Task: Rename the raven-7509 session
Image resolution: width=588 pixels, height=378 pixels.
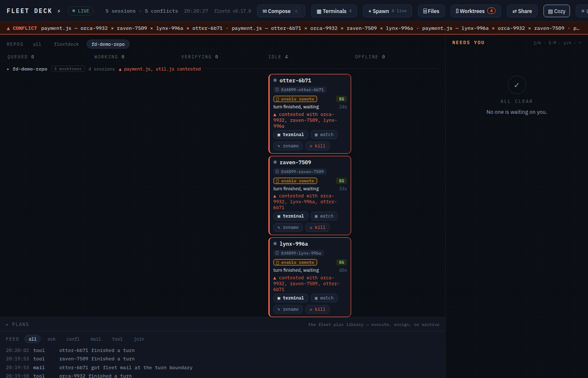Action: (288, 227)
